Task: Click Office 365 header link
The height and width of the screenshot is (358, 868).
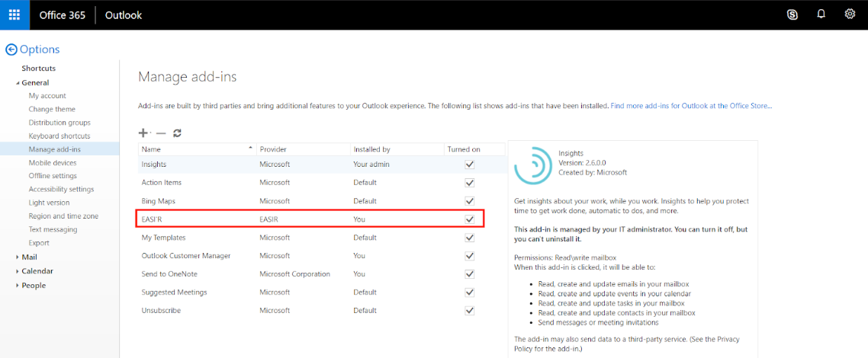Action: (x=62, y=15)
